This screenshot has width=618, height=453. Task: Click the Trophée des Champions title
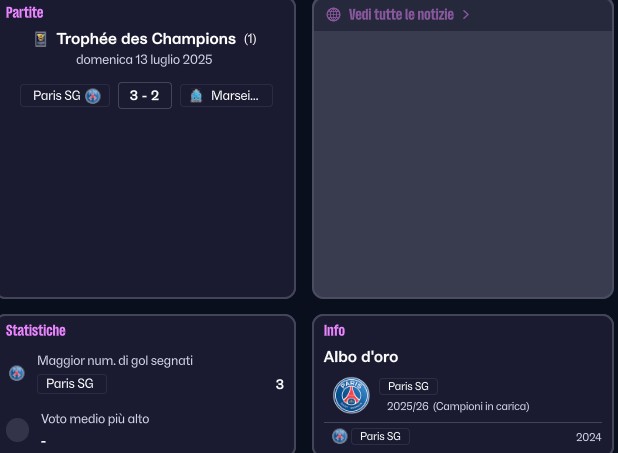[x=146, y=39]
